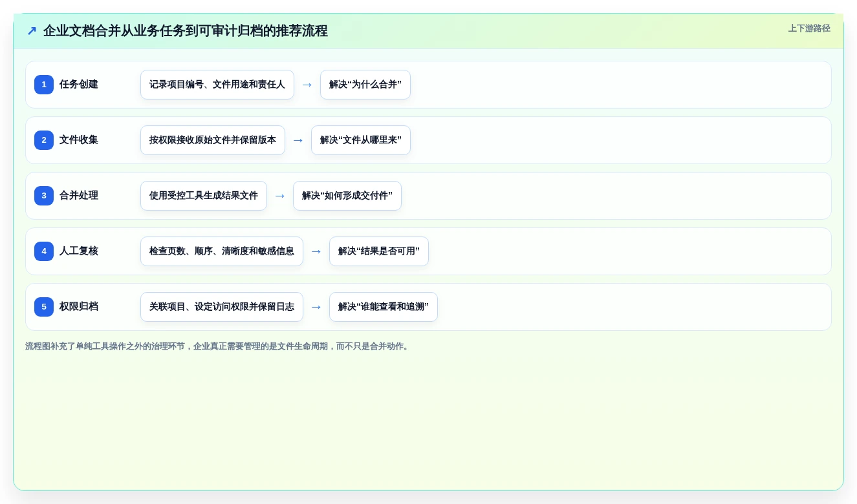Click the box 使用受控工具生成结果文件

click(x=204, y=196)
